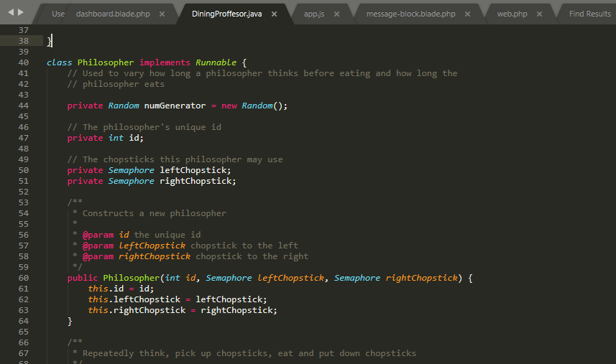Close the DiningProffesor.java tab
The image size is (616, 364).
pos(274,14)
